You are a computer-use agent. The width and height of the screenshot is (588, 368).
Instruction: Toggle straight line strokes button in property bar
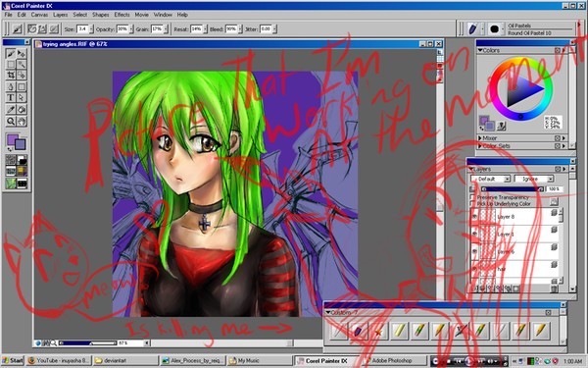point(43,28)
